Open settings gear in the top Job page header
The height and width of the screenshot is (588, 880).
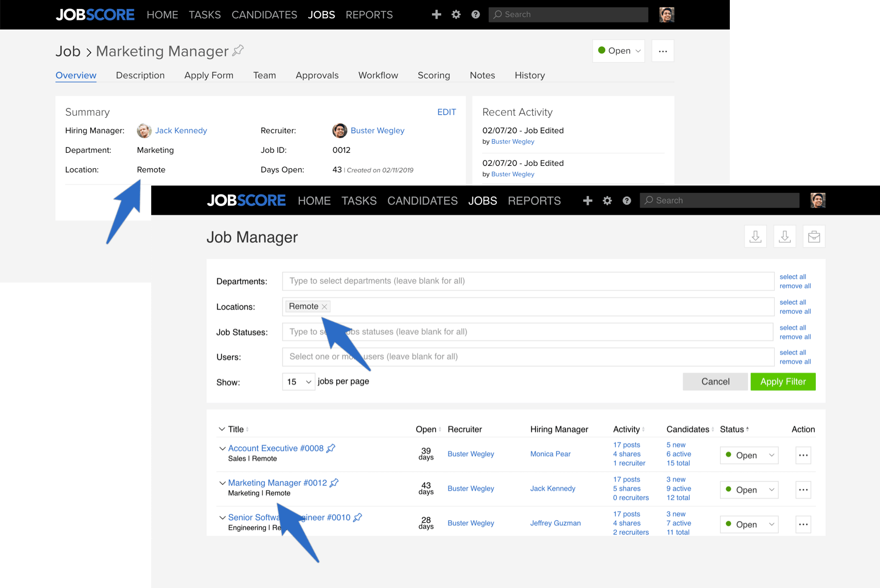tap(456, 15)
